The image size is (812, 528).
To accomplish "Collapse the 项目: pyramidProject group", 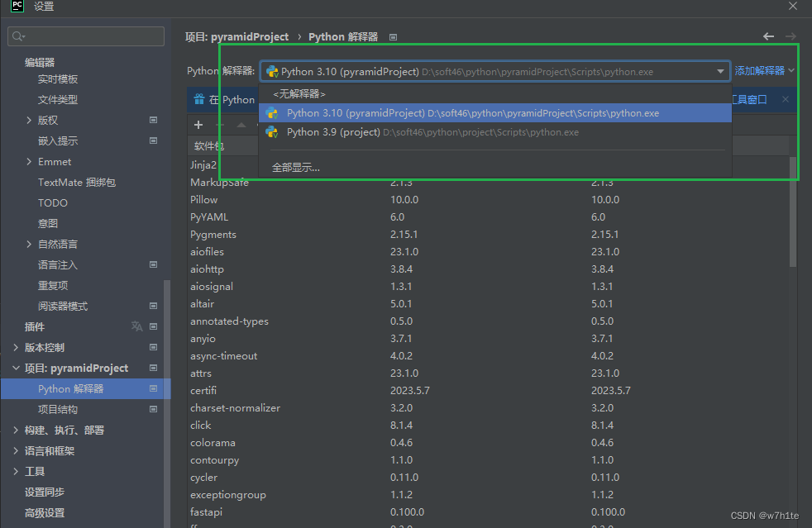I will (x=16, y=368).
